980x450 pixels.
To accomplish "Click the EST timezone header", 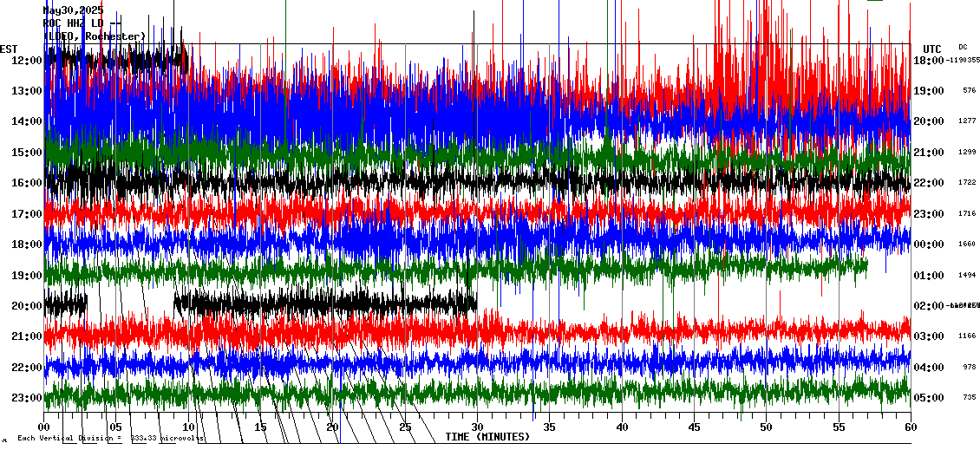I will click(9, 49).
